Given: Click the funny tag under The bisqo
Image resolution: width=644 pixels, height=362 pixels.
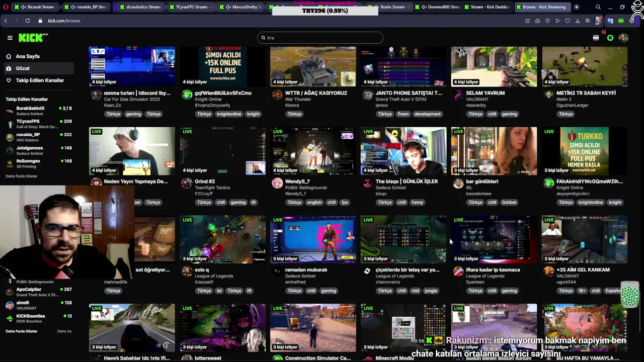Looking at the screenshot, I should tap(417, 203).
